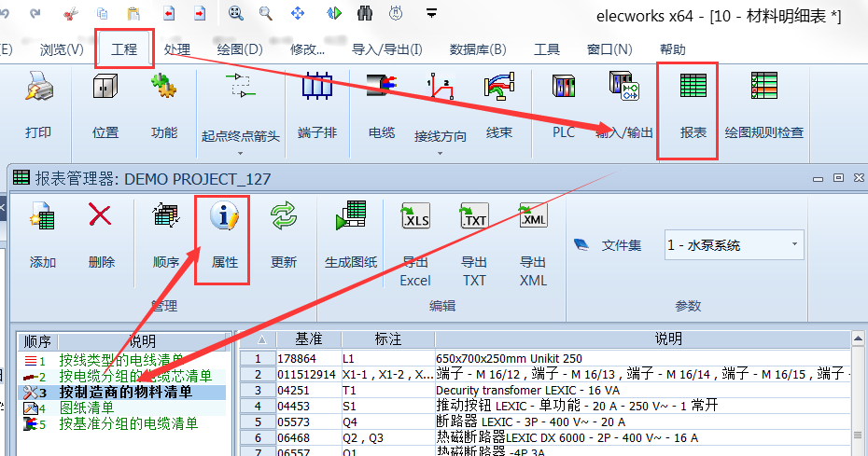Click the redo arrow icon

click(35, 13)
